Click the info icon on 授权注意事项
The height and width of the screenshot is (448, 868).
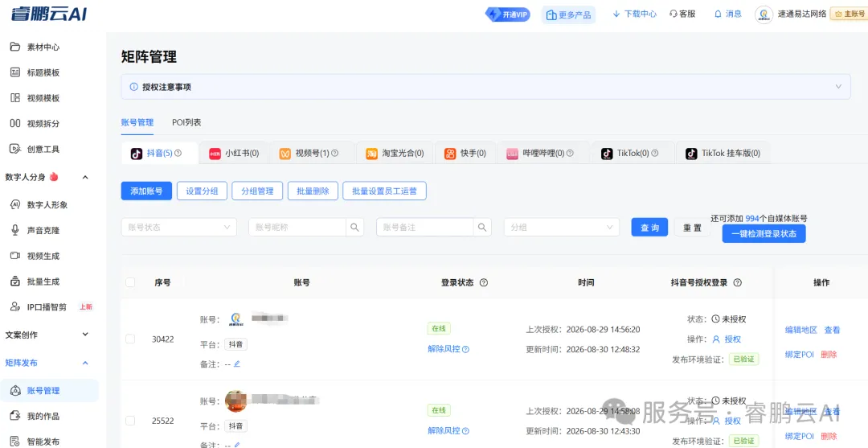(133, 87)
